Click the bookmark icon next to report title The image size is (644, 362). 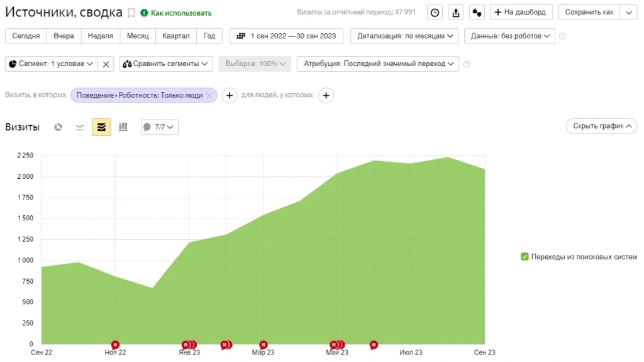[131, 13]
